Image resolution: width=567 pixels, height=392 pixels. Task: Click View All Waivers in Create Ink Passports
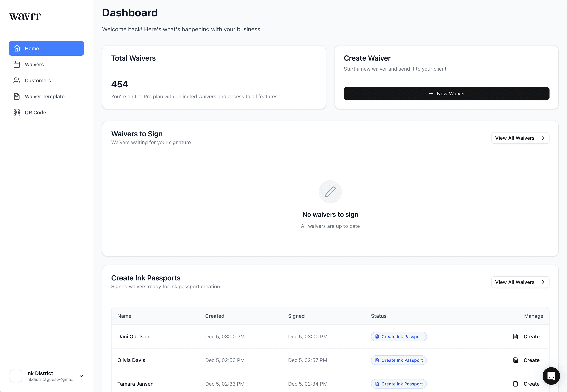[520, 282]
